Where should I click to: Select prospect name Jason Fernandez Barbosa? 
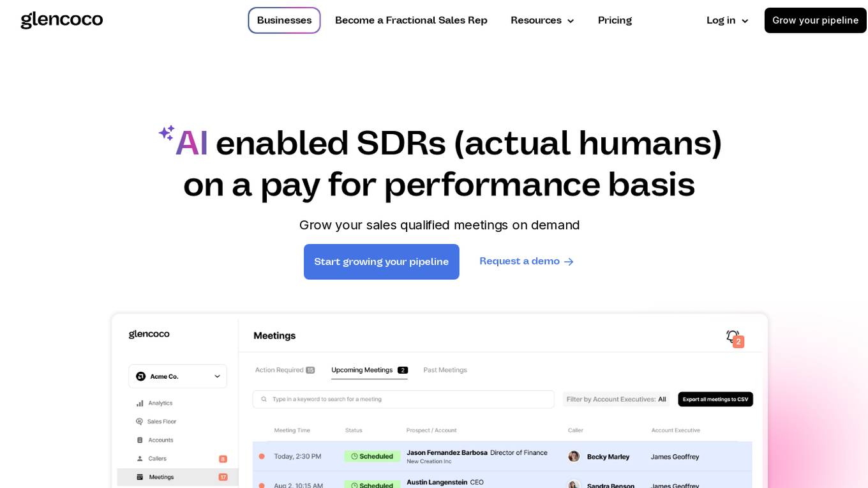447,452
